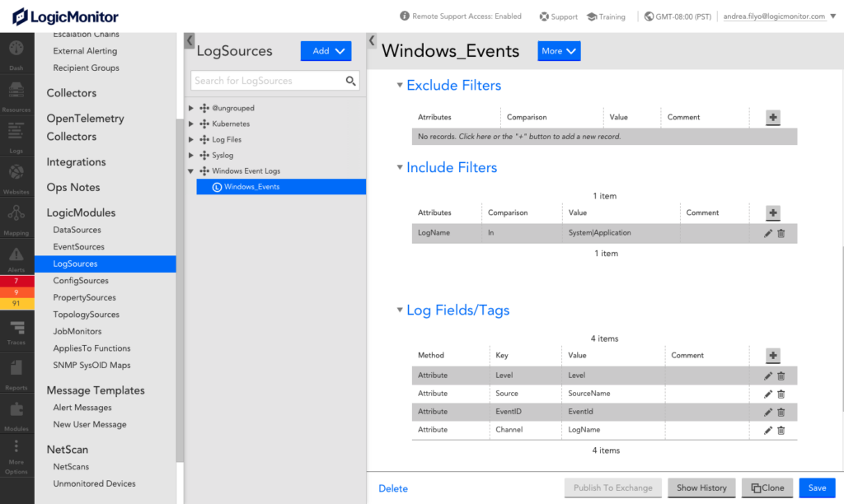Image resolution: width=844 pixels, height=504 pixels.
Task: Click the Delete link
Action: [393, 488]
